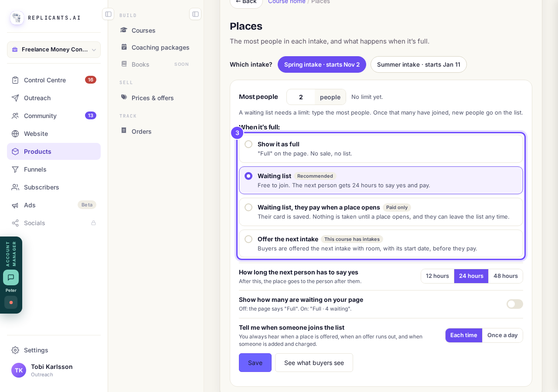Viewport: 558px width, 392px height.
Task: Click the Orders receipt icon
Action: [x=124, y=131]
